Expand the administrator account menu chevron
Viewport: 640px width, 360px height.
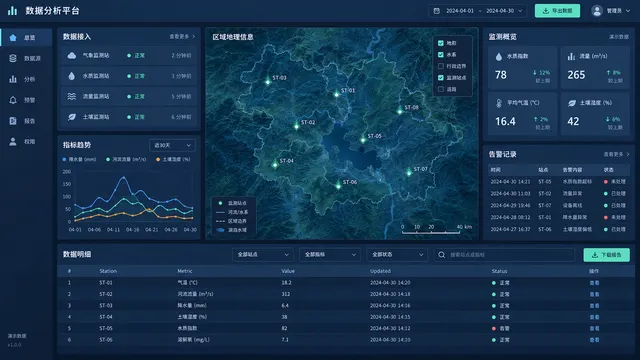(x=629, y=11)
